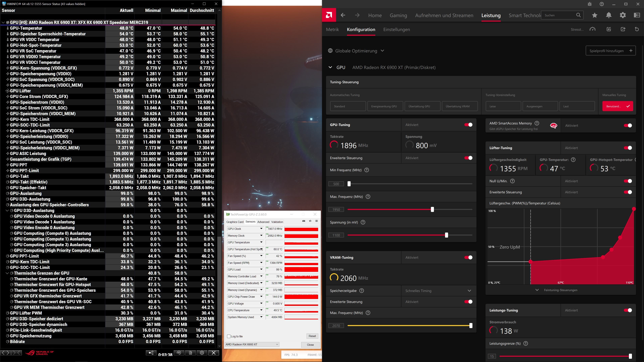This screenshot has width=644, height=362.
Task: Collapse the AMD Radeon RX 6900 XT sensor group in HWiNFO
Action: pos(3,22)
